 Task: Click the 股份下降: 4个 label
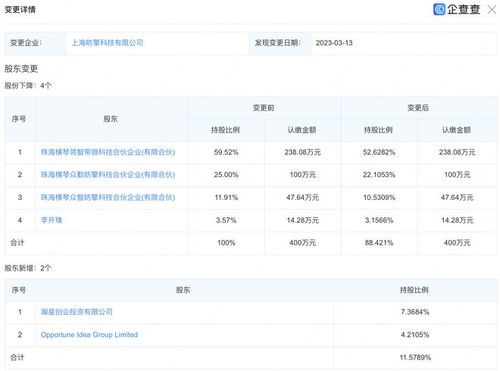(28, 86)
